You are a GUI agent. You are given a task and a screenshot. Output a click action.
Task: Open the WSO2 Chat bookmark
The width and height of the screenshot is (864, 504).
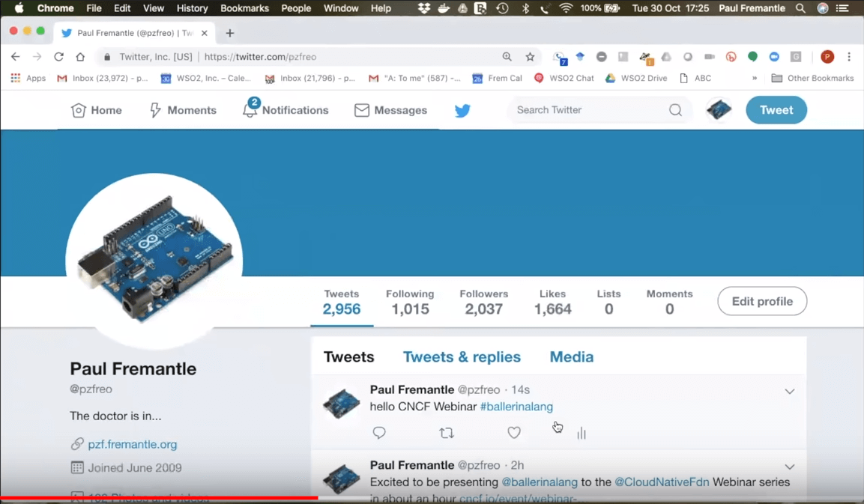[564, 78]
